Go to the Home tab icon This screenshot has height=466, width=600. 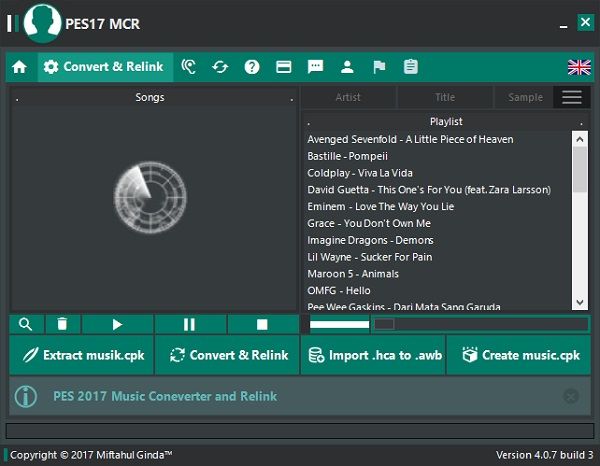click(19, 67)
